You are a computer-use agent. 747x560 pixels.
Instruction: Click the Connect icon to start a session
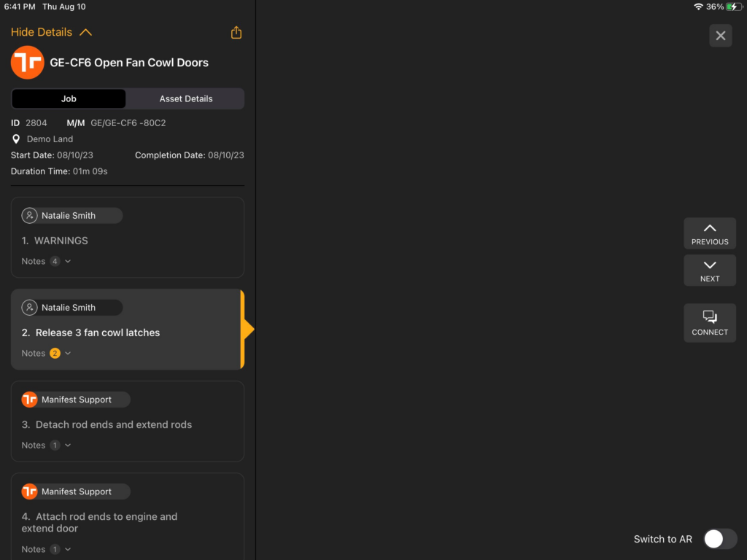pos(709,322)
